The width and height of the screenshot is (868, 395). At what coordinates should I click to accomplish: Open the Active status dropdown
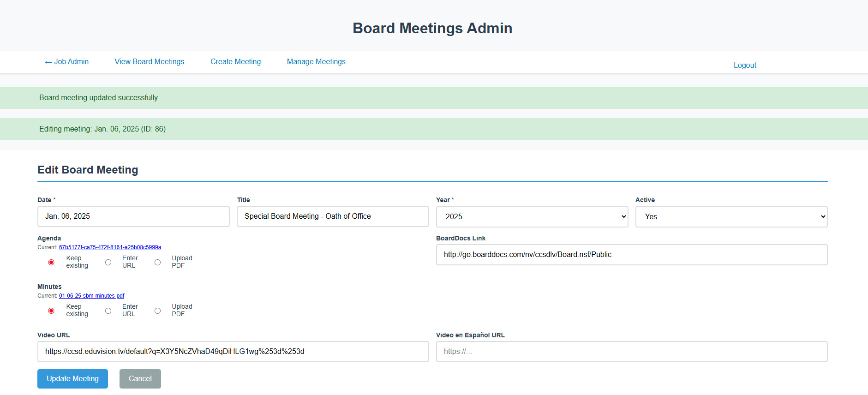point(731,217)
